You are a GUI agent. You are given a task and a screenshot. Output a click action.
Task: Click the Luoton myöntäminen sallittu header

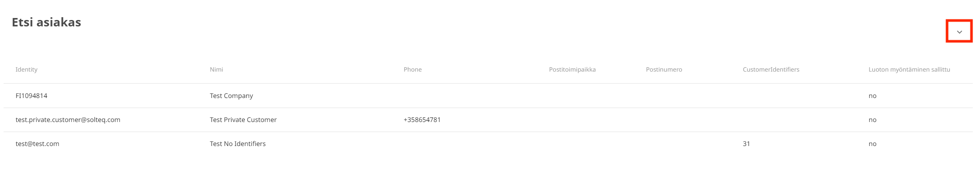[909, 70]
